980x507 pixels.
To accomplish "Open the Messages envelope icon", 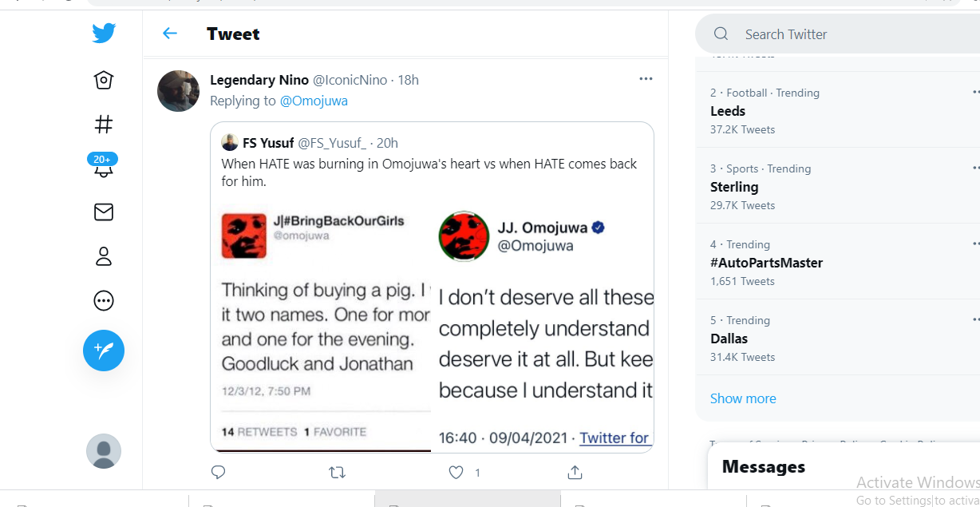I will [x=104, y=212].
